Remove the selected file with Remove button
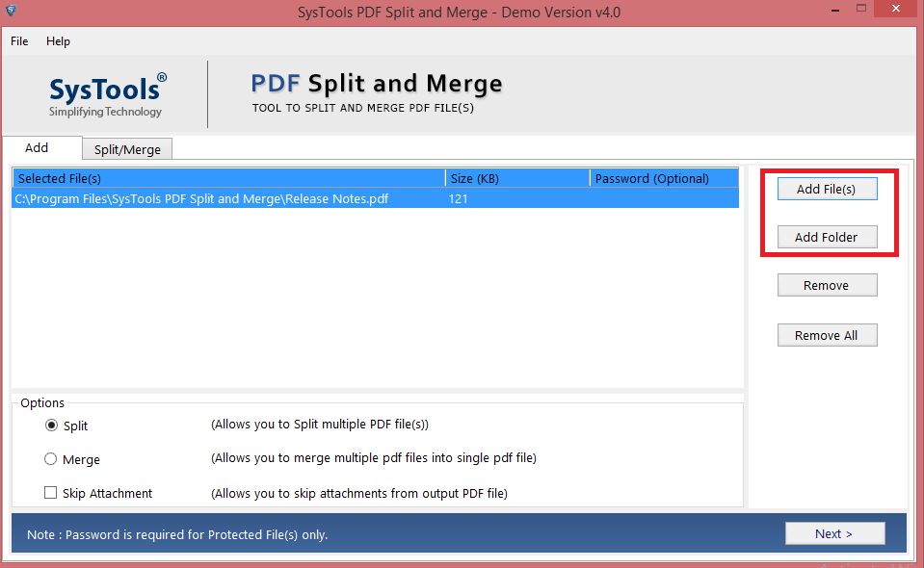This screenshot has width=924, height=568. (827, 286)
